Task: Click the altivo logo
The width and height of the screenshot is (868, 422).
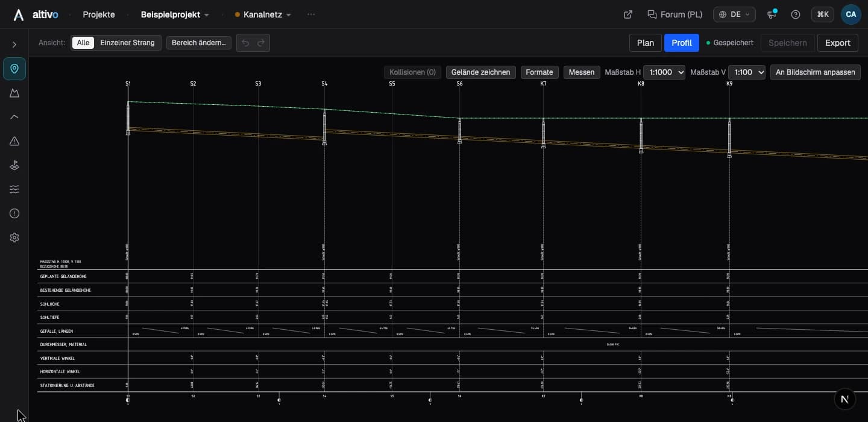Action: 36,14
